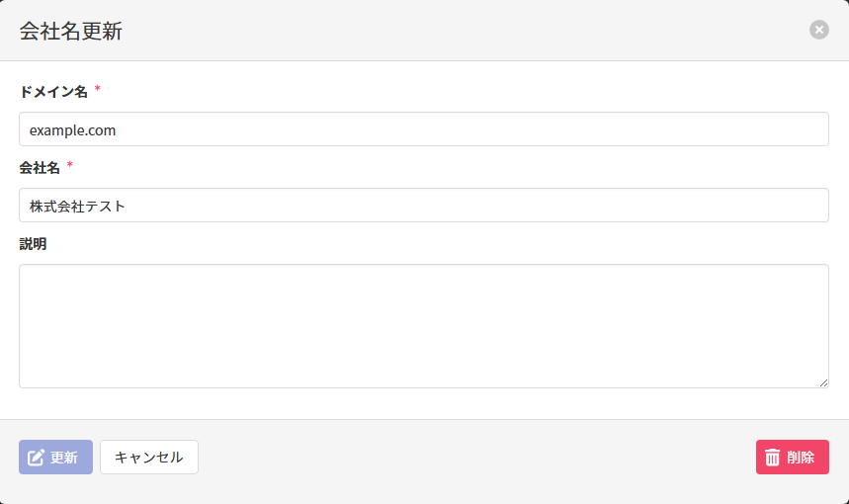Focus the 会社名 input field
The width and height of the screenshot is (849, 504).
pos(423,206)
